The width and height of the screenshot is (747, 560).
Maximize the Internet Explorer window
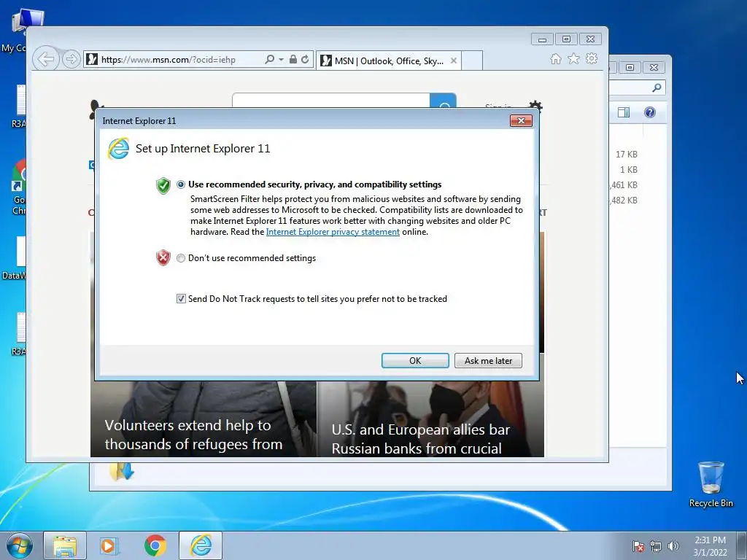click(x=566, y=39)
